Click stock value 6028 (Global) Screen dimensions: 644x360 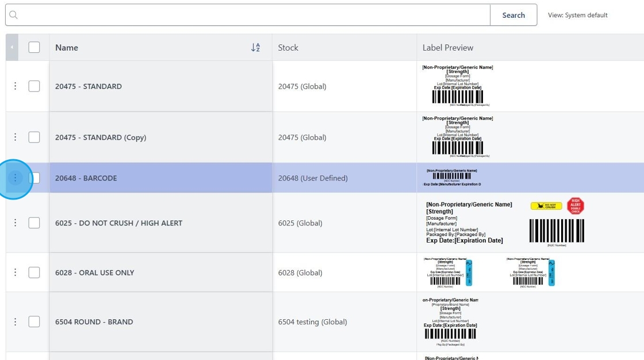coord(300,273)
